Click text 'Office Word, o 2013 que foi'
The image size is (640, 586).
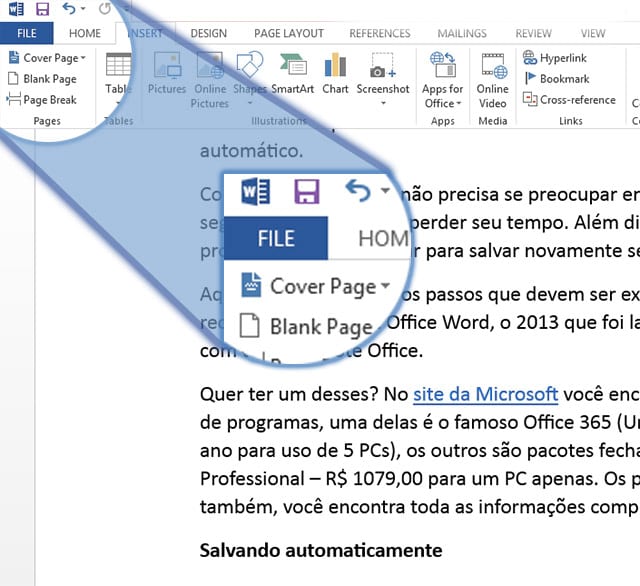[x=504, y=323]
